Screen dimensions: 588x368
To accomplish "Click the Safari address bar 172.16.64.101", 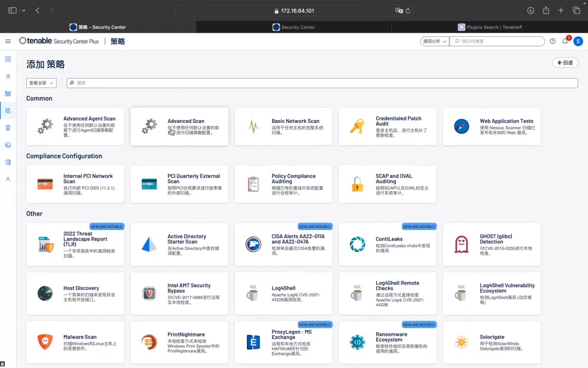I will (294, 11).
